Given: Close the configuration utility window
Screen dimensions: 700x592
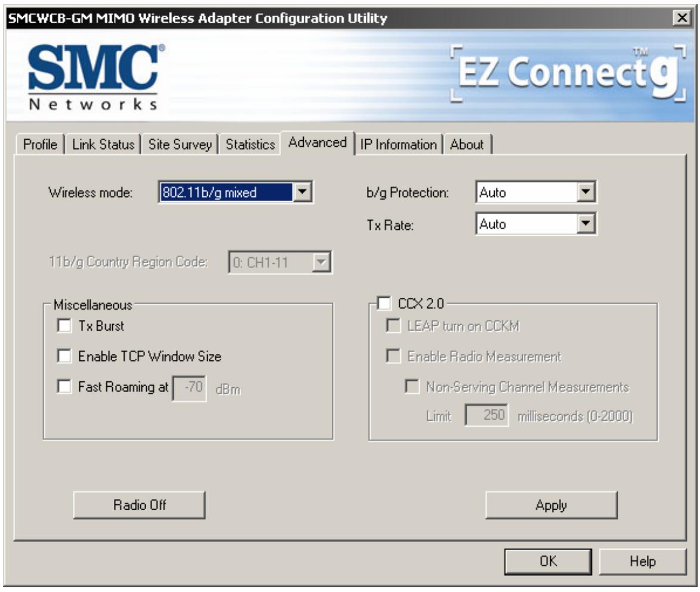Looking at the screenshot, I should (x=682, y=18).
